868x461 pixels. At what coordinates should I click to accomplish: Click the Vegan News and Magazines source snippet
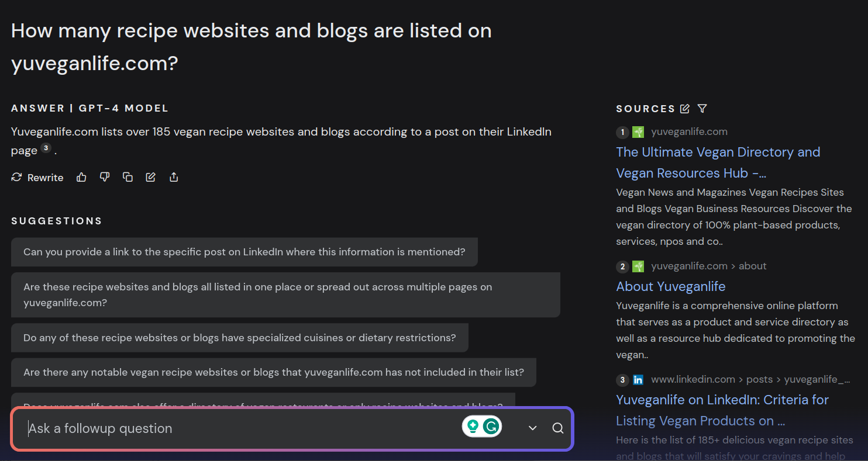pyautogui.click(x=734, y=217)
